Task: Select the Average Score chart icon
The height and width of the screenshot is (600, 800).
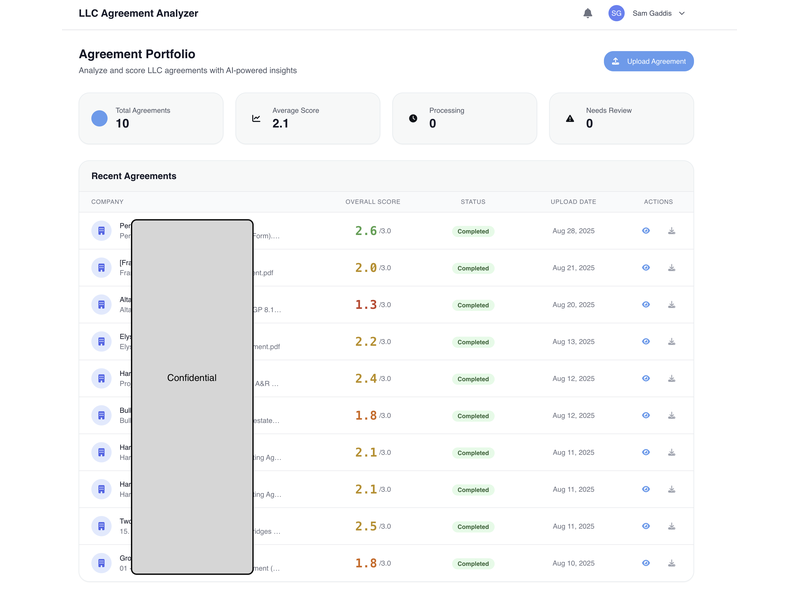Action: (256, 117)
